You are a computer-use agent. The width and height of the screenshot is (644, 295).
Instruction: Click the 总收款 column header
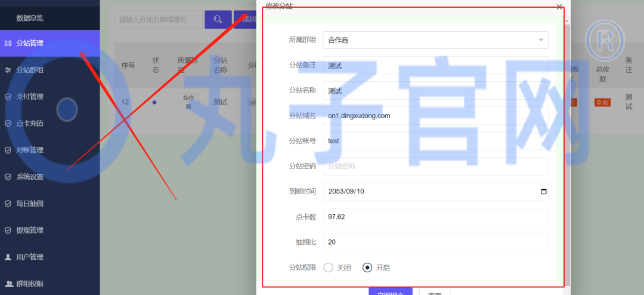(602, 75)
